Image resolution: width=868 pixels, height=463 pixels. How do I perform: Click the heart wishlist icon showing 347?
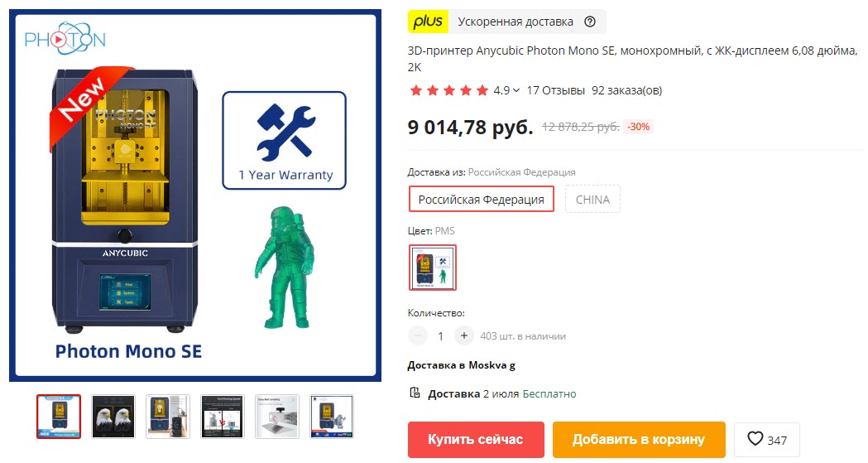coord(755,439)
